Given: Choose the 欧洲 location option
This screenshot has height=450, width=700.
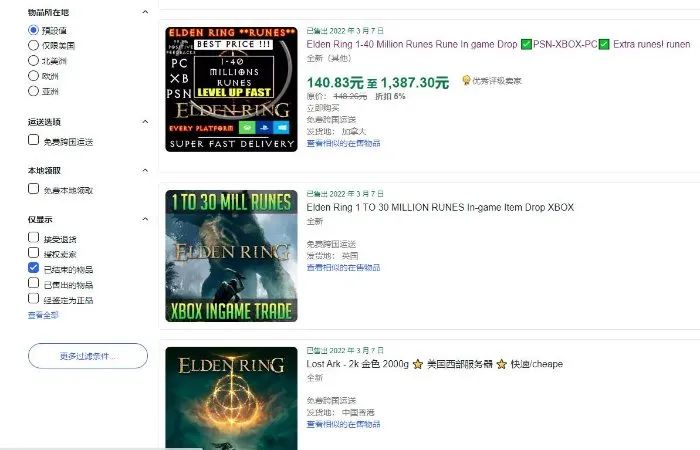Looking at the screenshot, I should pos(33,75).
